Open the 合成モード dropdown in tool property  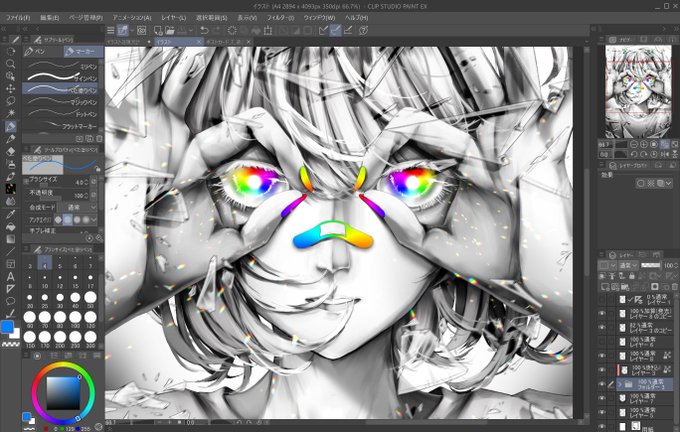[x=78, y=207]
